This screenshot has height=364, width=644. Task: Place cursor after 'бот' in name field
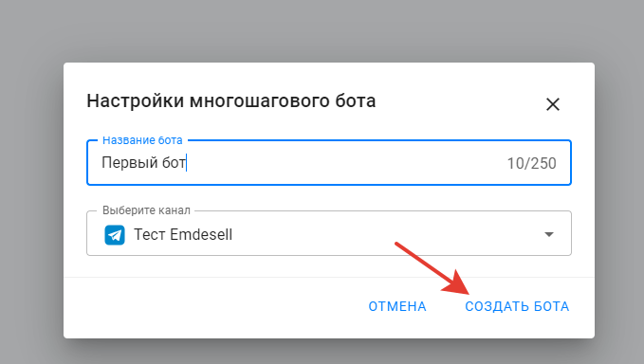187,163
